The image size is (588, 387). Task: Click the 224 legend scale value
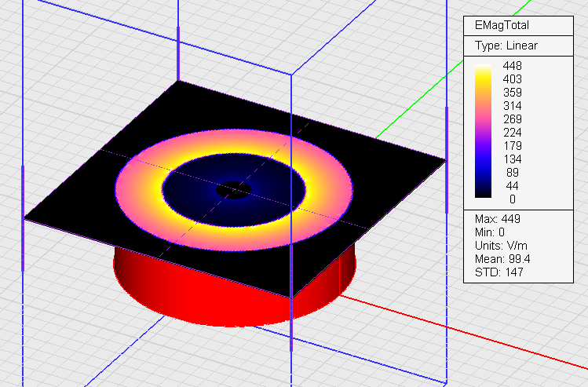click(x=512, y=132)
